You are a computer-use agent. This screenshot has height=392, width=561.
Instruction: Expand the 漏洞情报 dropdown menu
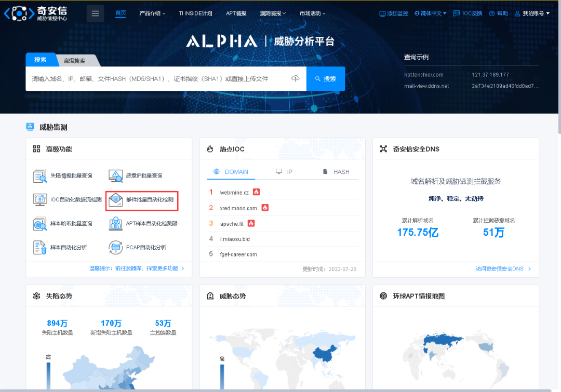coord(273,13)
